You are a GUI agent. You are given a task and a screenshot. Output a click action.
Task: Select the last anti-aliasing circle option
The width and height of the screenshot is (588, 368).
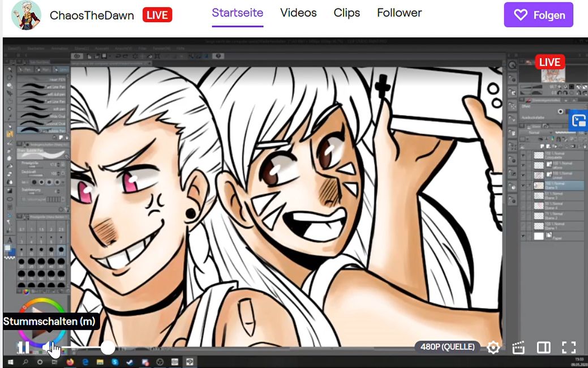tap(57, 182)
